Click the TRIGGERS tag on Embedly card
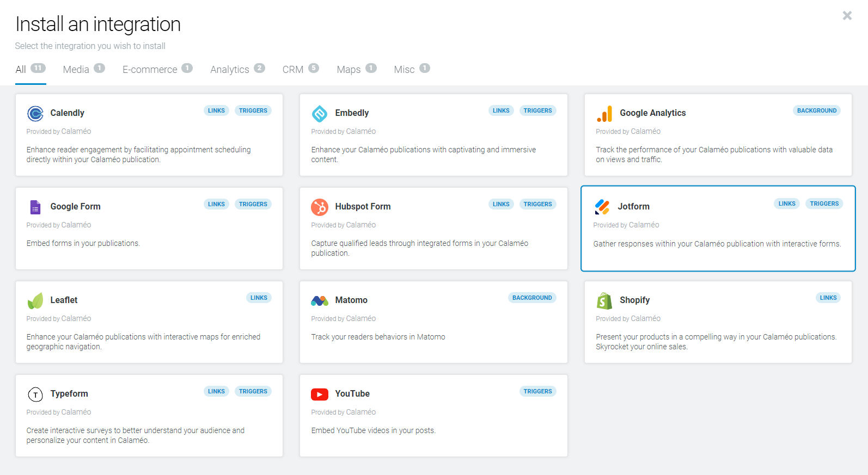This screenshot has width=868, height=475. (x=538, y=110)
